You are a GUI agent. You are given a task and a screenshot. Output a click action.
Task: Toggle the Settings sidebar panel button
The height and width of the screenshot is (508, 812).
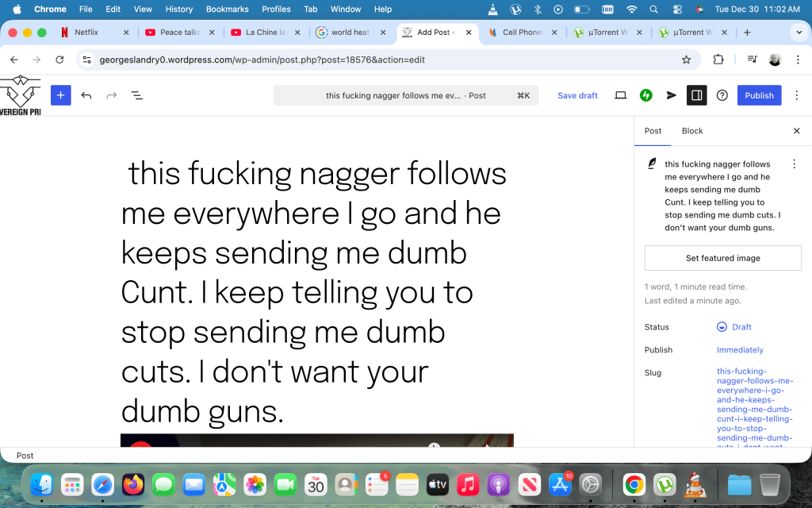pyautogui.click(x=697, y=95)
